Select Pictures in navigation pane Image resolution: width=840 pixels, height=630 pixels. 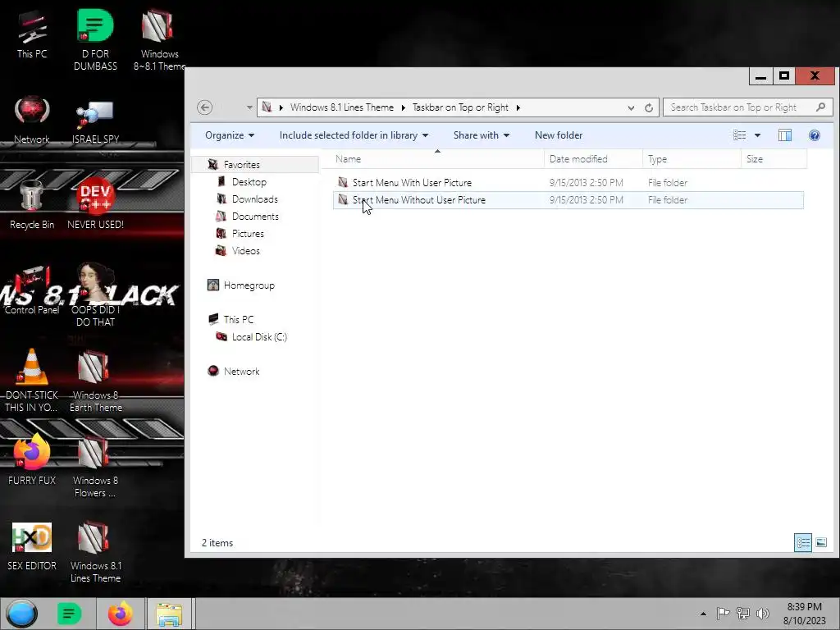(x=248, y=234)
